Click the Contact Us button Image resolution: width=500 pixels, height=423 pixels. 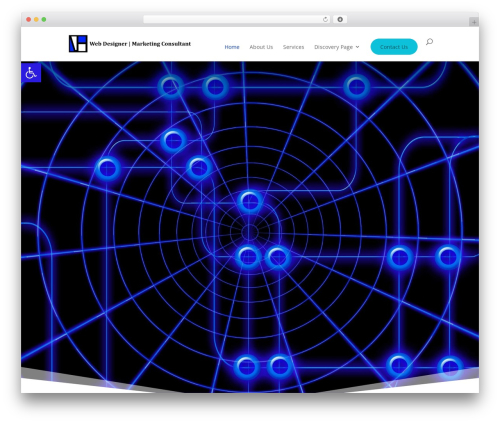pos(394,47)
